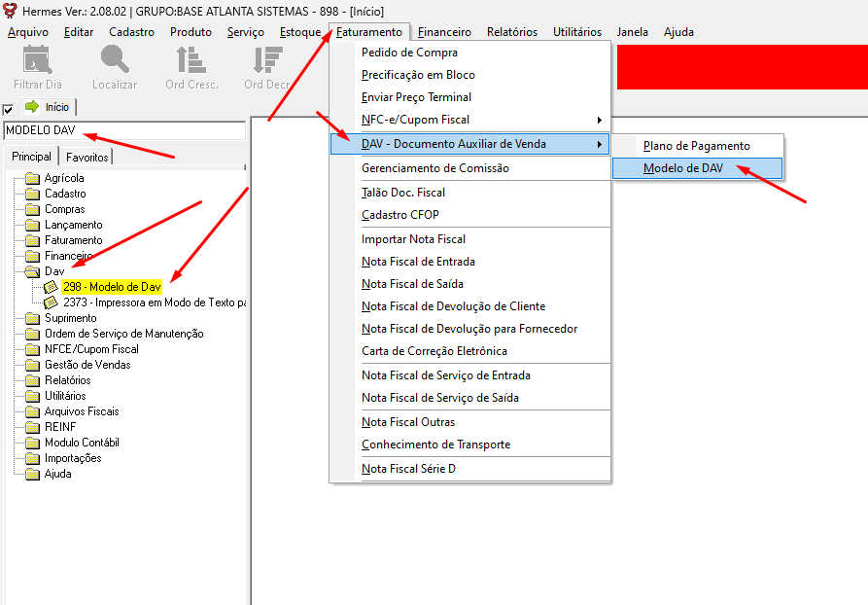The image size is (868, 605).
Task: Open the Financeiro menu in menu bar
Action: tap(444, 32)
